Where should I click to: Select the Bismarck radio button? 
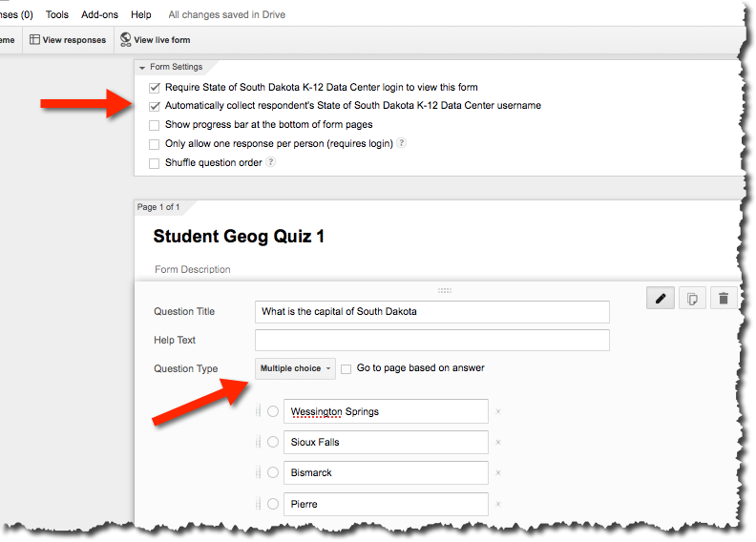coord(273,472)
